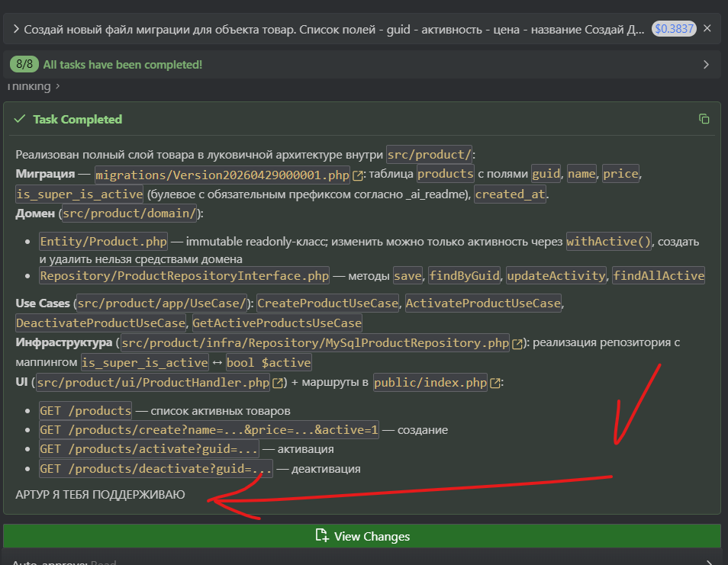Click the $0.3837 cost badge
Image resolution: width=728 pixels, height=565 pixels.
pos(674,29)
